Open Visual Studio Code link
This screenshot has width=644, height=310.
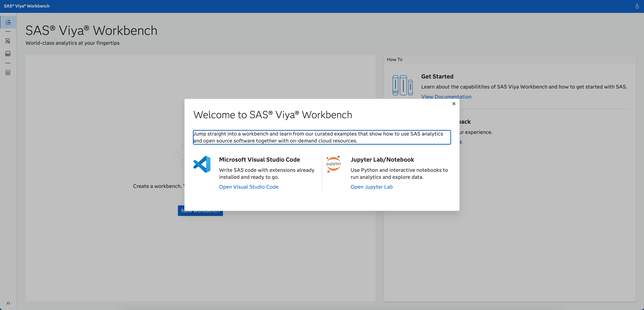[249, 187]
